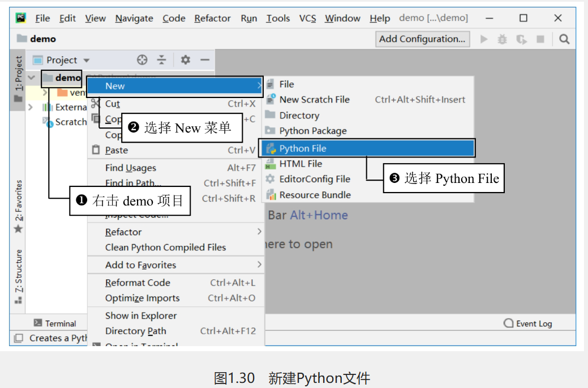The image size is (588, 388).
Task: Click the HTML File icon in submenu
Action: tap(271, 164)
